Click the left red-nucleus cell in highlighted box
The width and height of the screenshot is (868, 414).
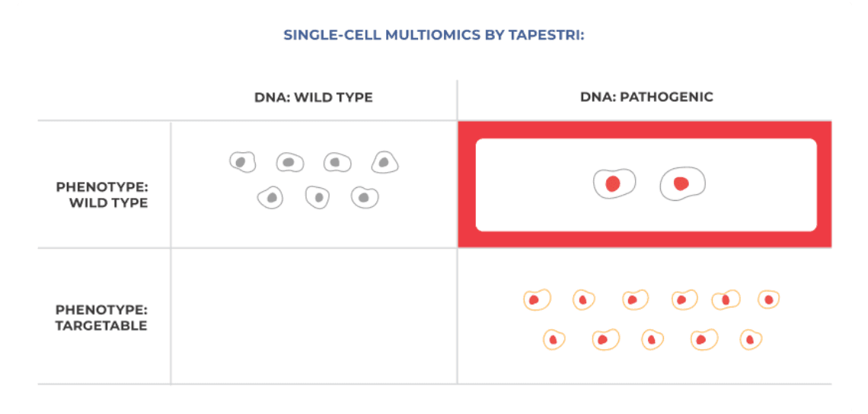coord(614,183)
